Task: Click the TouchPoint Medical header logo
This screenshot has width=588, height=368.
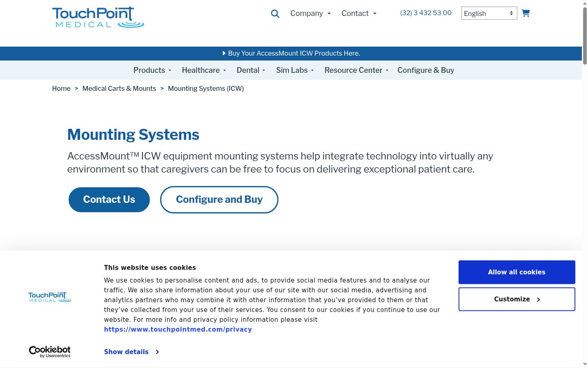Action: coord(98,17)
